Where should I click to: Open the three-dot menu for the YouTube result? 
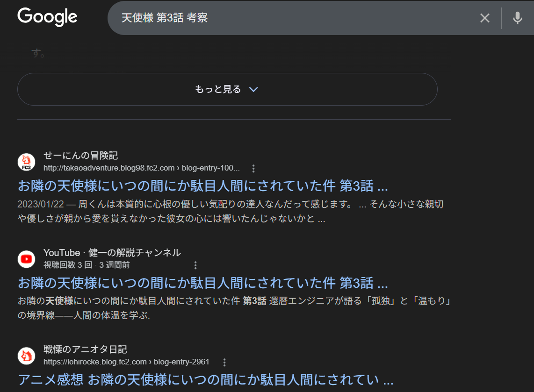[195, 265]
